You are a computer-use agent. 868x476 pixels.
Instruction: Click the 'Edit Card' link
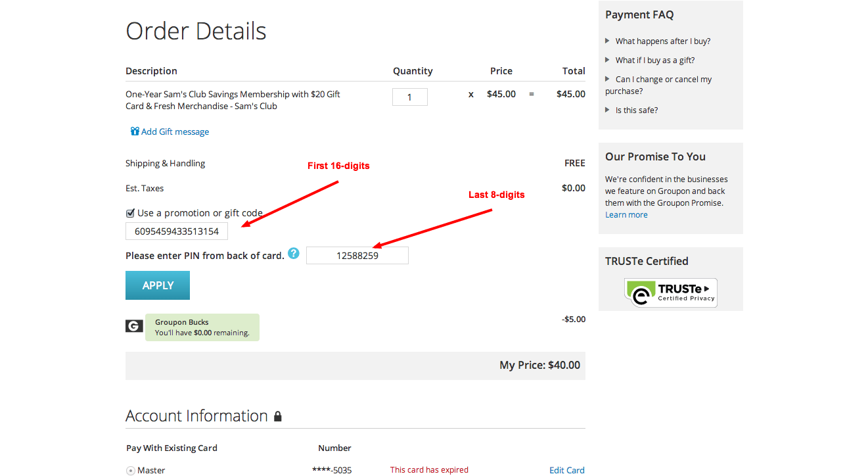pos(566,469)
